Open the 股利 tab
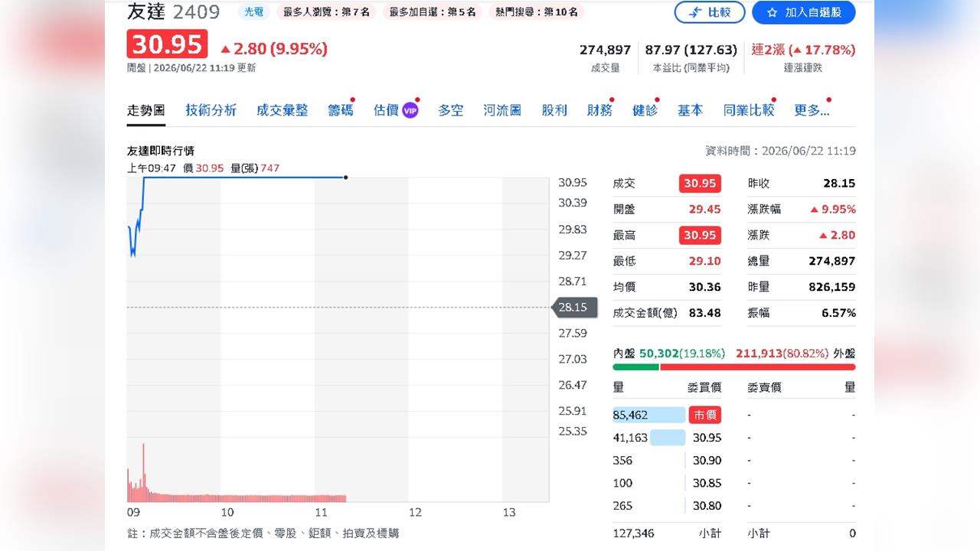Viewport: 980px width, 551px height. [x=554, y=110]
